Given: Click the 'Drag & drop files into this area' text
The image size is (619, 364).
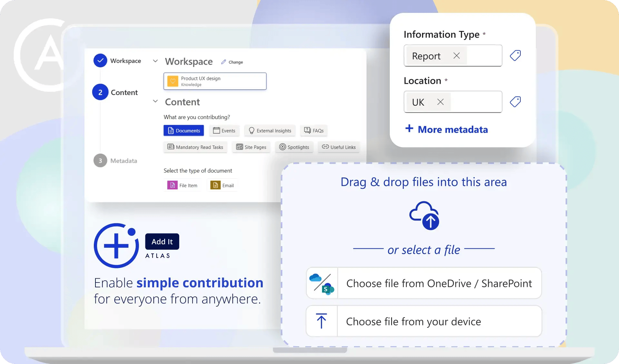Looking at the screenshot, I should coord(424,182).
